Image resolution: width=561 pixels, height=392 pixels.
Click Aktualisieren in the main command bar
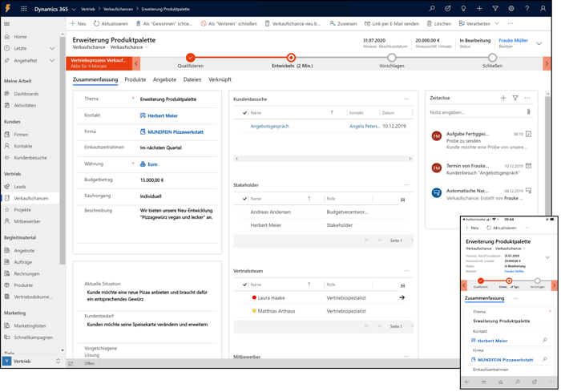coord(111,23)
